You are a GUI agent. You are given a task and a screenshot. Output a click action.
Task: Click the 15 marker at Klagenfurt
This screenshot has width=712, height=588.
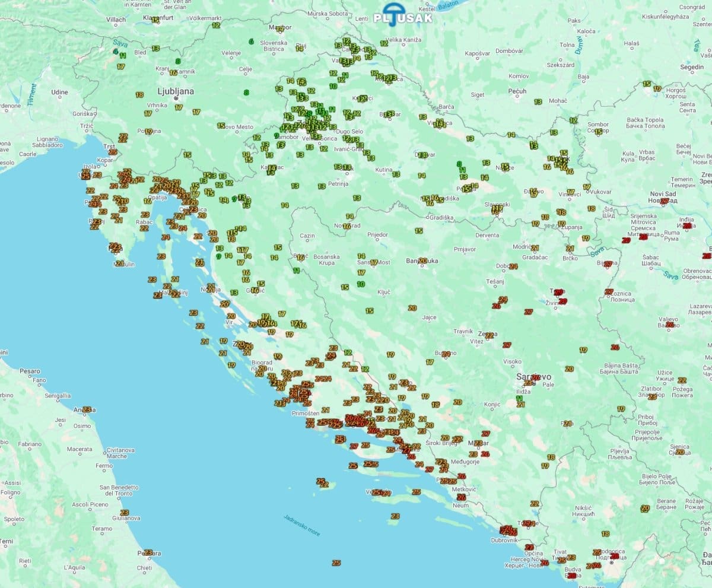pyautogui.click(x=155, y=20)
